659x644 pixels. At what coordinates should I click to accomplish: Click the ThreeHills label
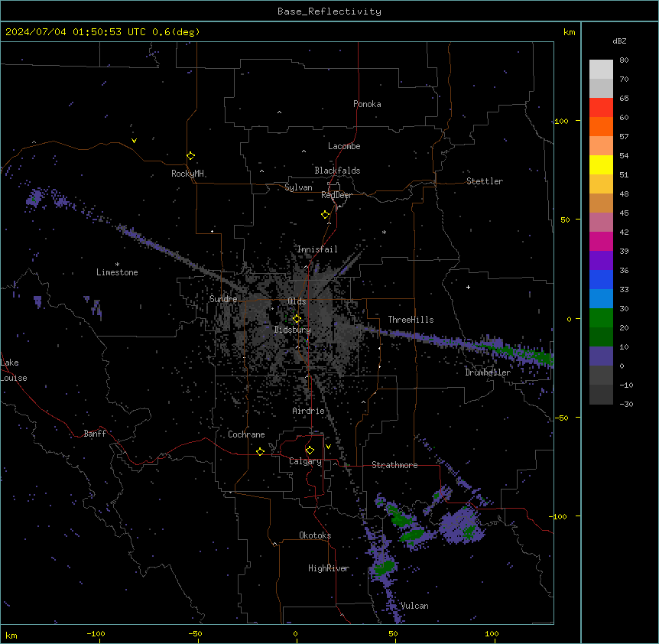click(411, 320)
